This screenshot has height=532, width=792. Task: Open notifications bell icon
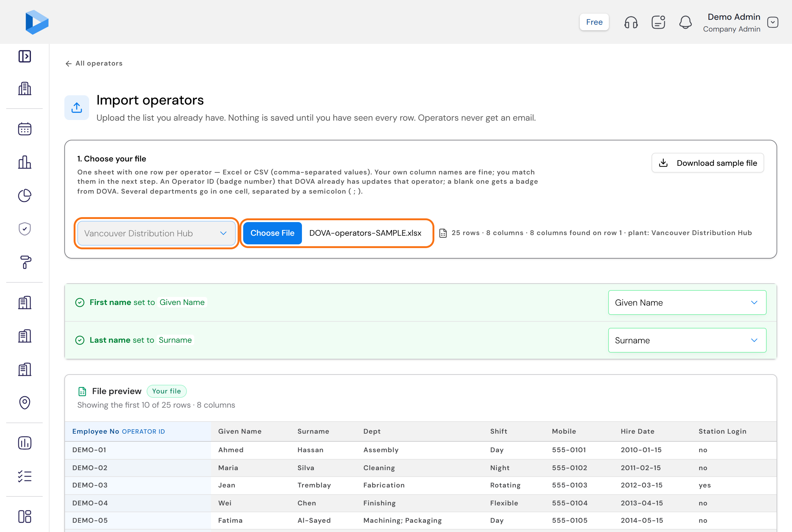(x=686, y=22)
